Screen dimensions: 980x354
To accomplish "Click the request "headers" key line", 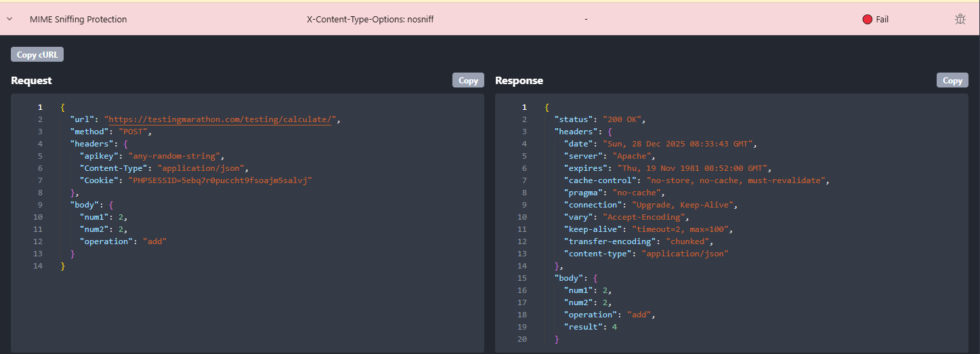I will click(x=99, y=144).
